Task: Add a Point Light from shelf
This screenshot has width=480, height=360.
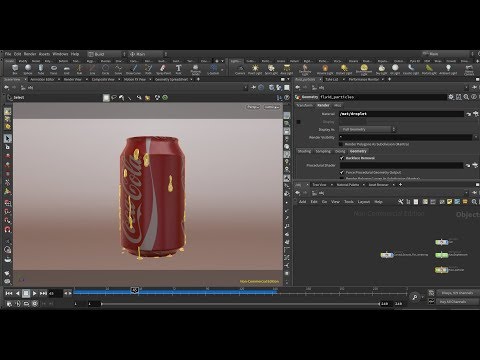Action: (x=255, y=69)
